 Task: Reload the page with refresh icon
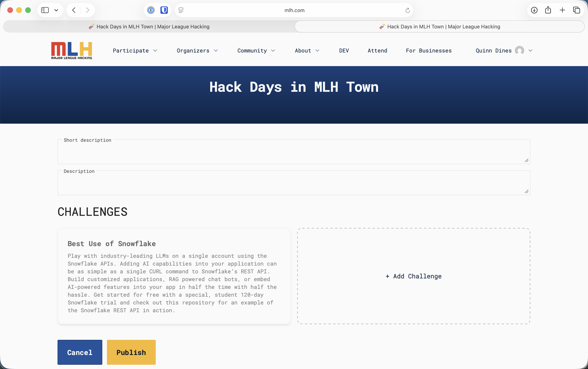(x=407, y=10)
